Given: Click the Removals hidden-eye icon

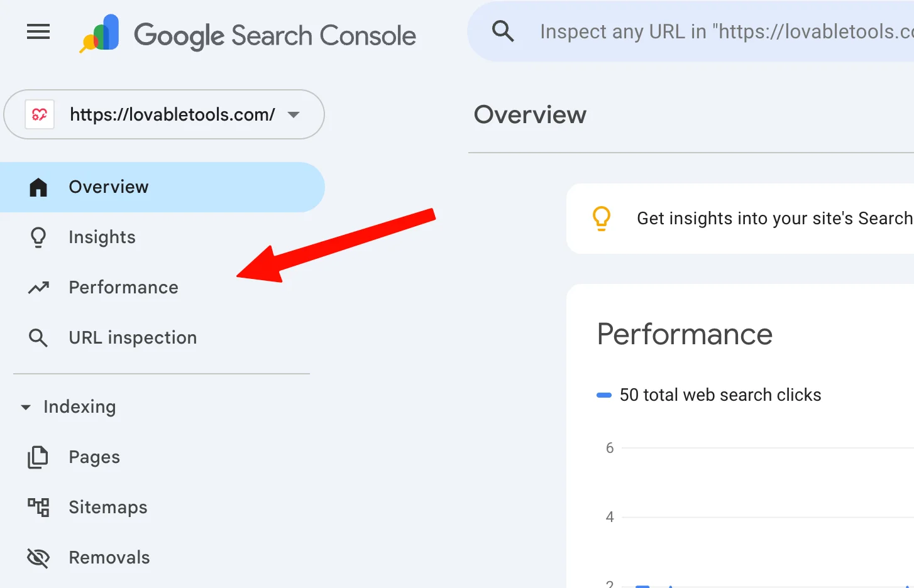Looking at the screenshot, I should 38,557.
